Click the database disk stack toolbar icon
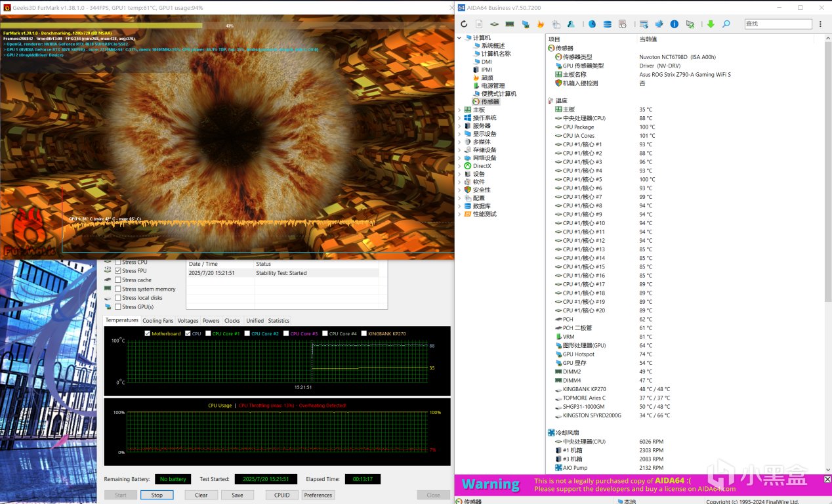 (x=607, y=24)
